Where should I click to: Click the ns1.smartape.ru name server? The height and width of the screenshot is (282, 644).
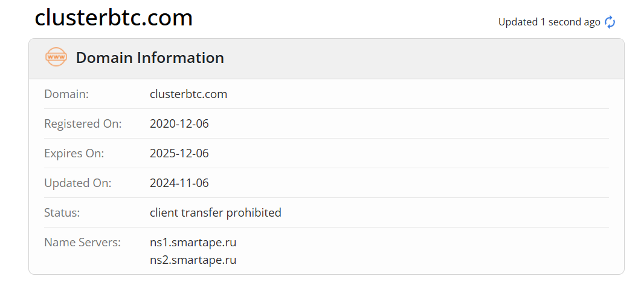point(193,243)
